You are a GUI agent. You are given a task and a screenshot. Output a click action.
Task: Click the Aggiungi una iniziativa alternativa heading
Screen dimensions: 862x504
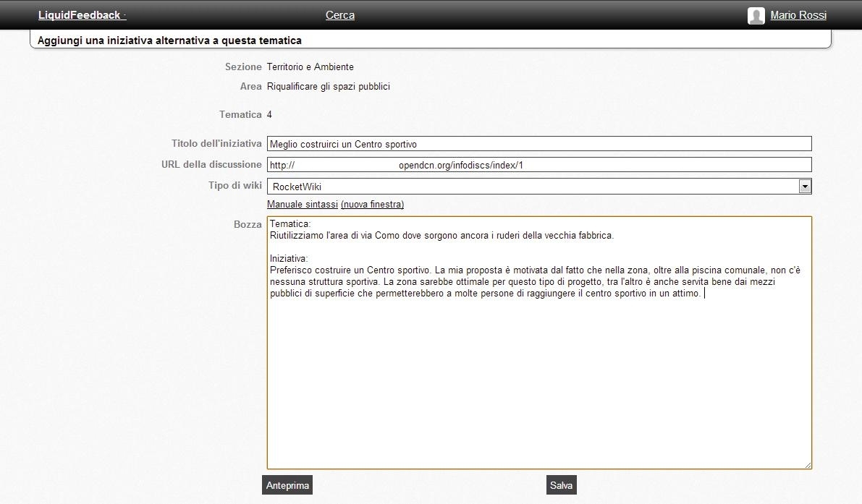169,40
